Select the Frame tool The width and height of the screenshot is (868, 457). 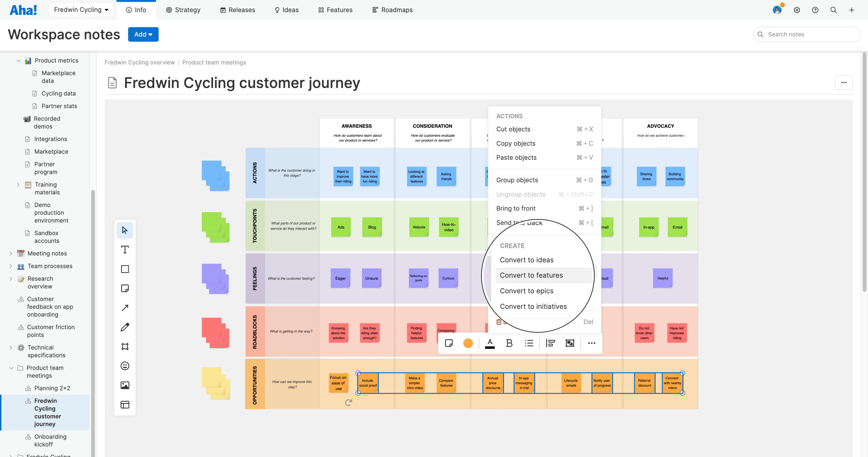(x=125, y=346)
